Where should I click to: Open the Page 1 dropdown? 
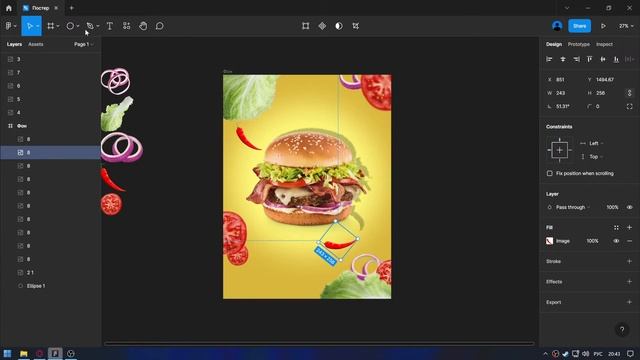click(x=84, y=44)
